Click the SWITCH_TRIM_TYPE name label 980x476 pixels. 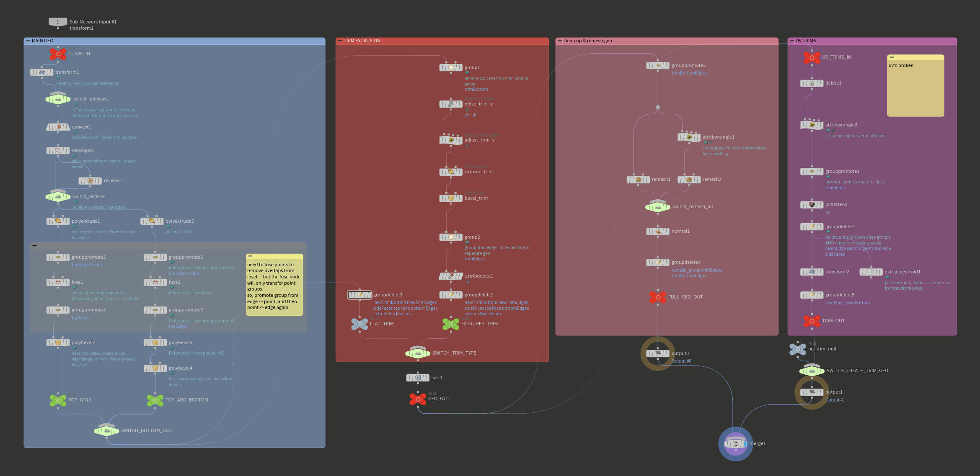click(454, 353)
